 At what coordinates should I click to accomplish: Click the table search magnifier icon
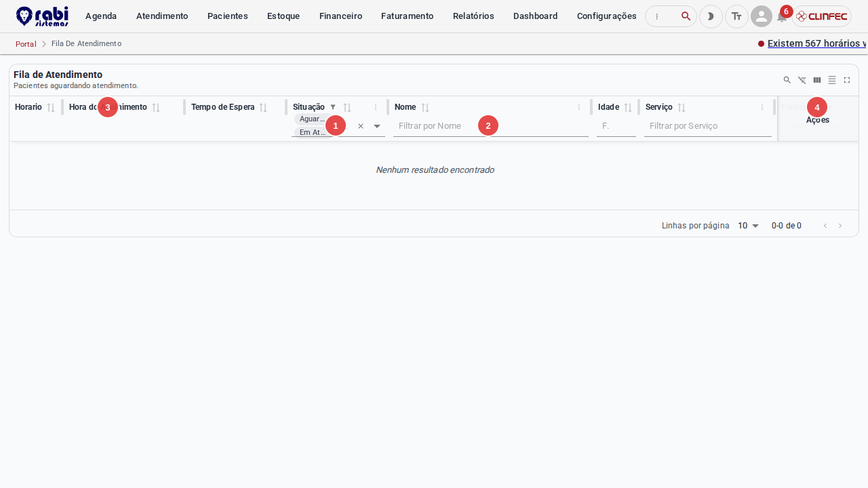click(x=787, y=80)
